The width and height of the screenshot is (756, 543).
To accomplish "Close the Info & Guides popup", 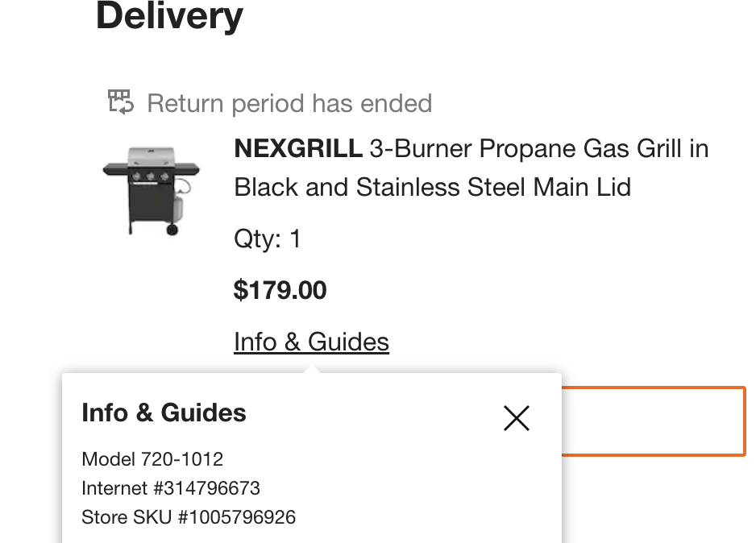I will point(516,417).
